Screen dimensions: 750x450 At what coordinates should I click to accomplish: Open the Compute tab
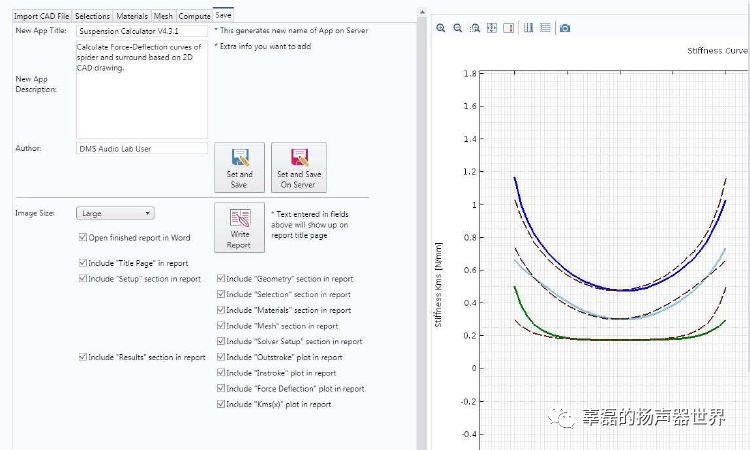194,16
